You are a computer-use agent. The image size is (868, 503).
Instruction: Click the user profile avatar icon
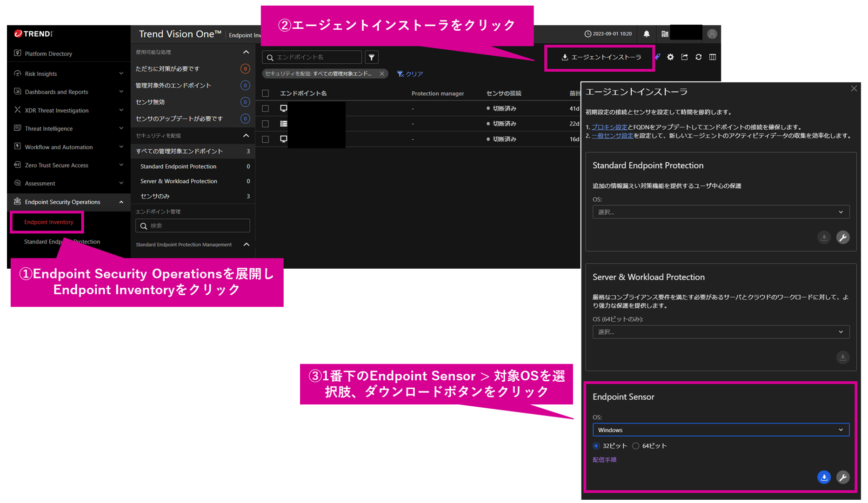pos(712,34)
